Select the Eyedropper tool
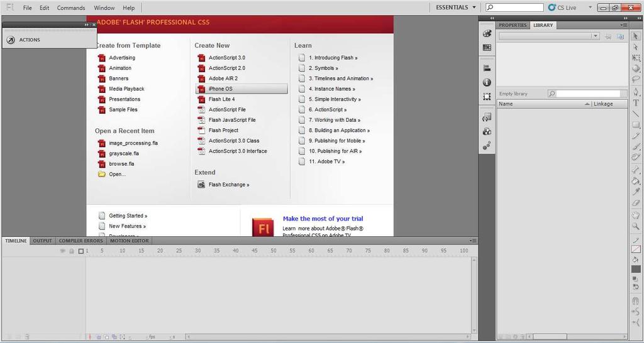The height and width of the screenshot is (343, 644). coord(636,191)
